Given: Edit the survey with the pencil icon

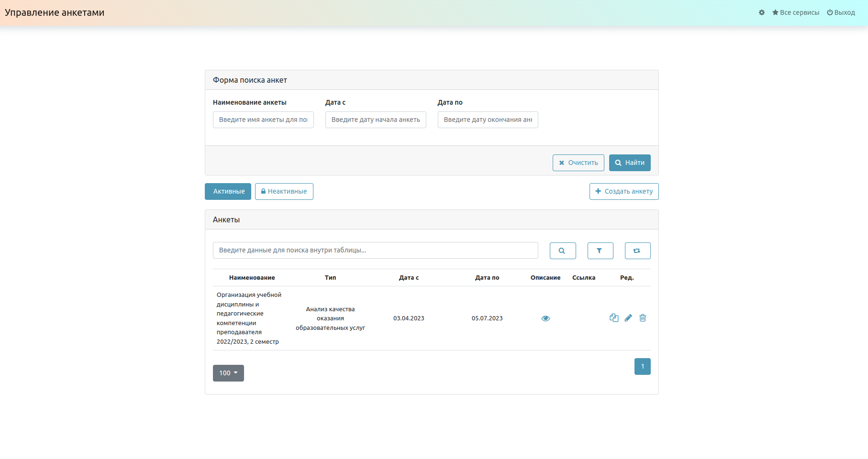Looking at the screenshot, I should (628, 318).
